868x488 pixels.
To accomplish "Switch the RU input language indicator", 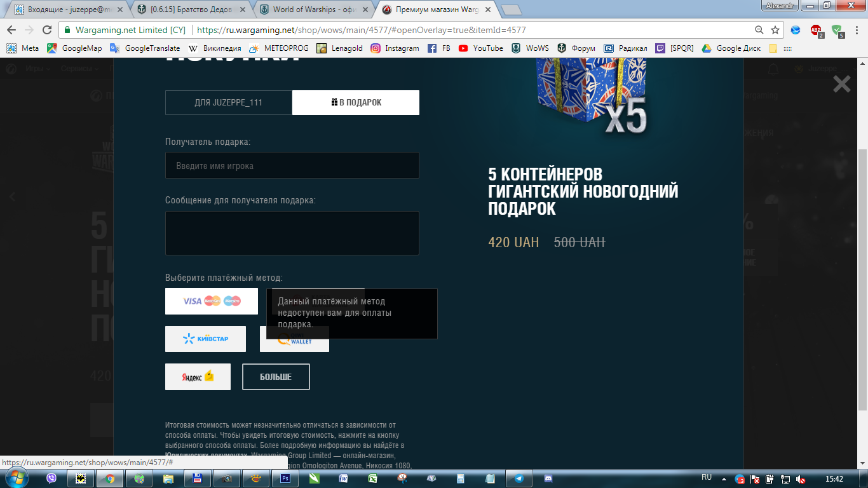I will click(x=707, y=477).
